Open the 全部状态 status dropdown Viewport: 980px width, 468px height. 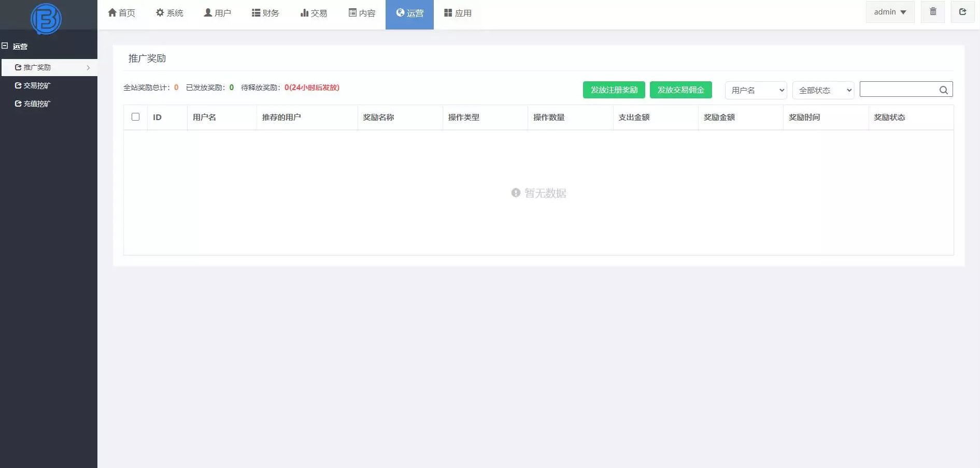click(822, 90)
